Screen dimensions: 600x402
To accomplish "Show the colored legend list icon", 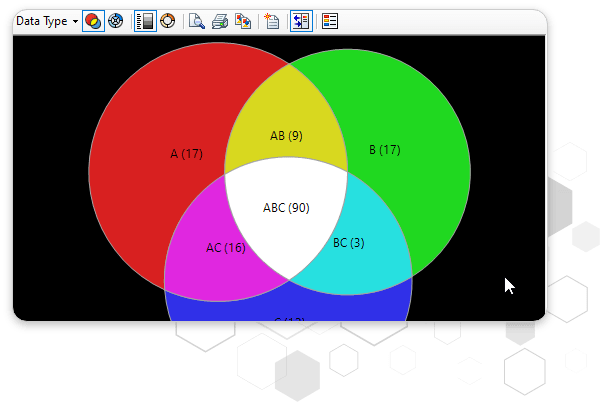I will click(330, 21).
